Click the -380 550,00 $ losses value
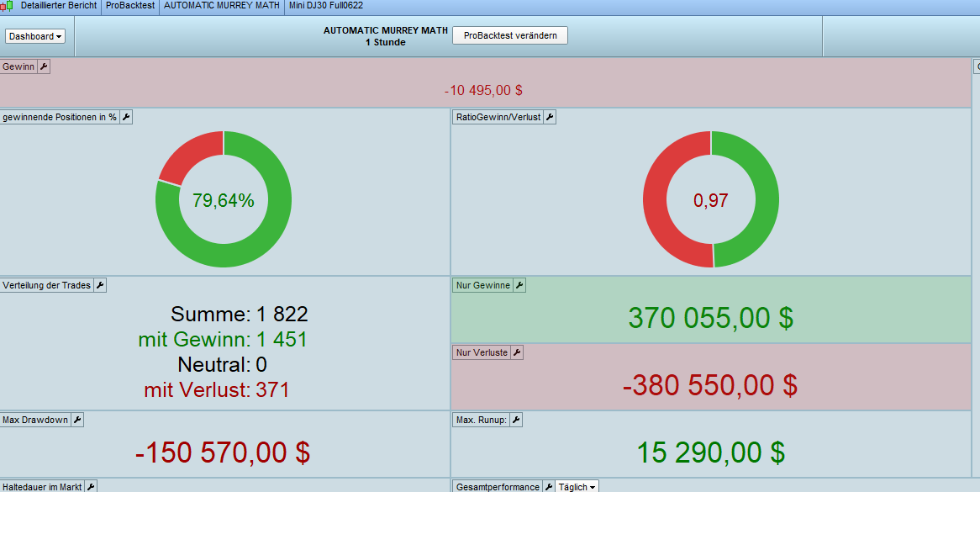 (x=710, y=385)
